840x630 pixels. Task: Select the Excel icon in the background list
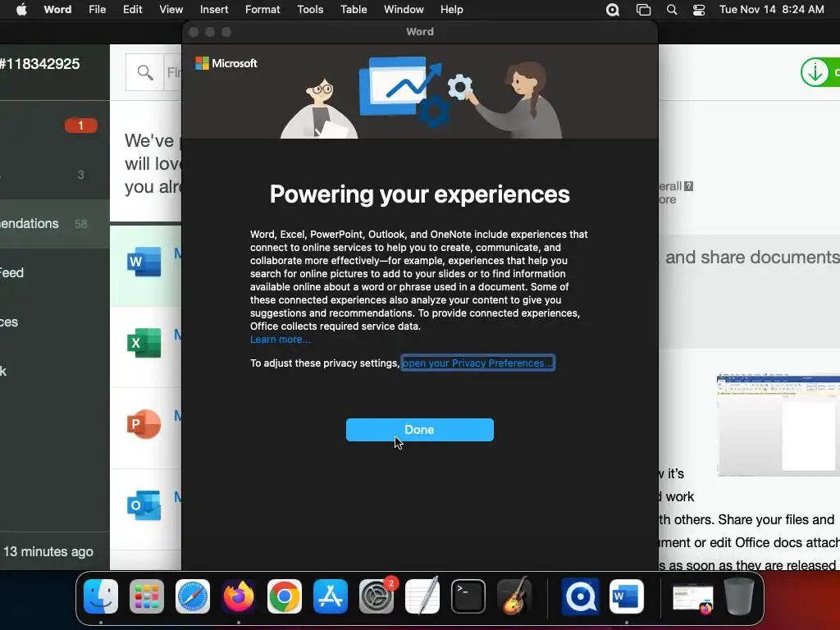pyautogui.click(x=144, y=343)
